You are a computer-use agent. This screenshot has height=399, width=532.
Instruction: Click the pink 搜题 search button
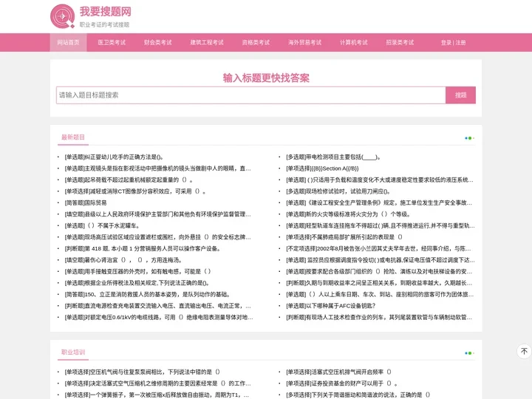pos(460,95)
